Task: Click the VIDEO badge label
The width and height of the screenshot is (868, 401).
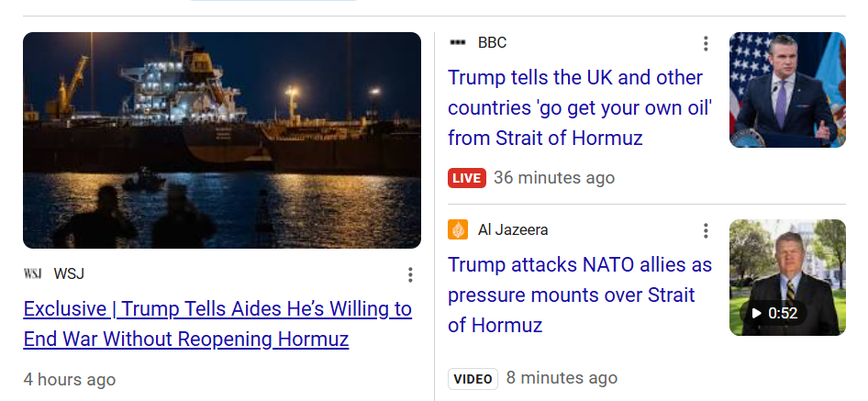Action: pyautogui.click(x=473, y=378)
